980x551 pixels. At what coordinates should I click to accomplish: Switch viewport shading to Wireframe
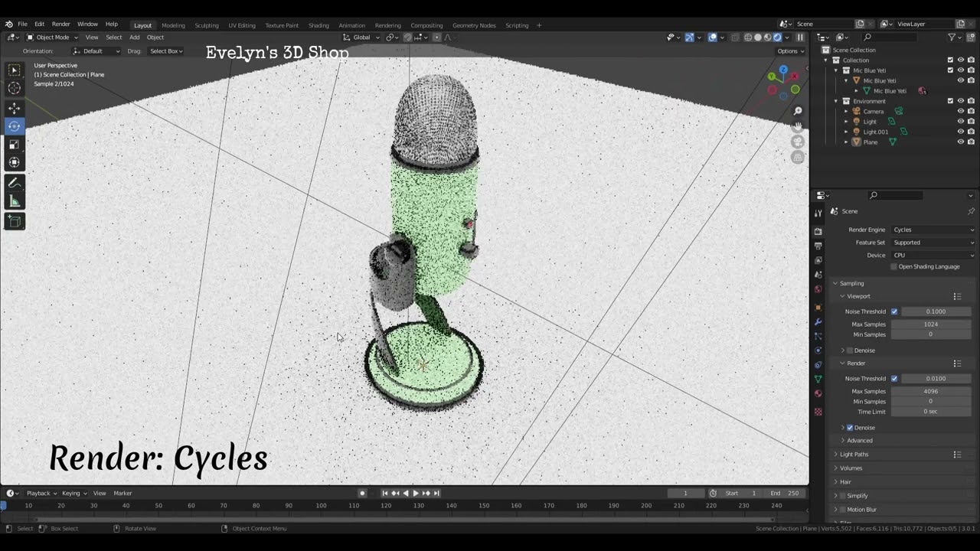pyautogui.click(x=748, y=37)
